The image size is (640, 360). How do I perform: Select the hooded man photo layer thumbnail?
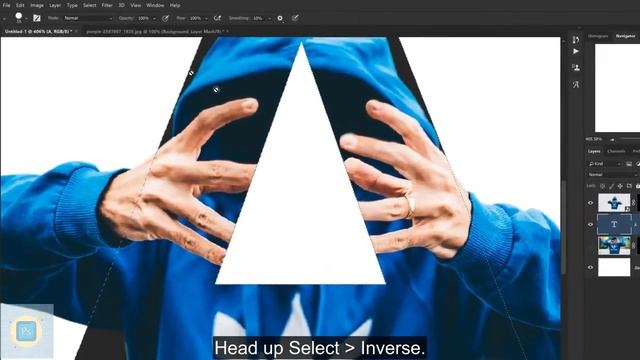[x=614, y=246]
